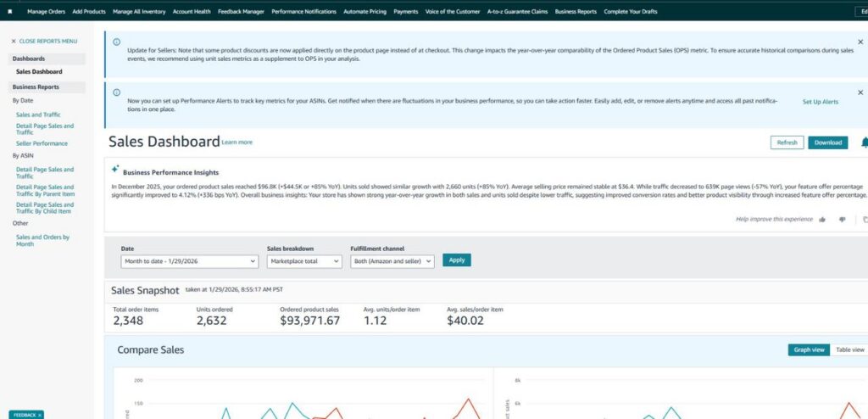Expand the Sales breakdown dropdown
868x419 pixels.
pyautogui.click(x=304, y=261)
